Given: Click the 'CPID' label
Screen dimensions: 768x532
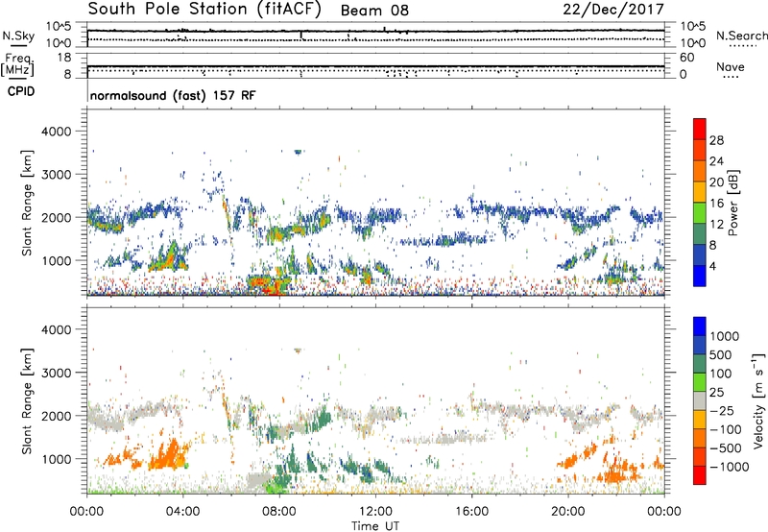Looking at the screenshot, I should 21,91.
